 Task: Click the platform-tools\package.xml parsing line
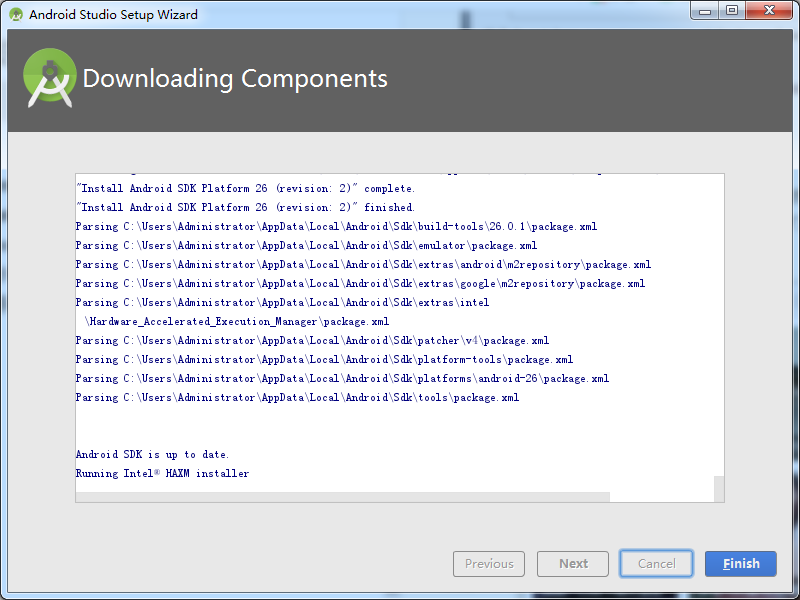click(324, 360)
